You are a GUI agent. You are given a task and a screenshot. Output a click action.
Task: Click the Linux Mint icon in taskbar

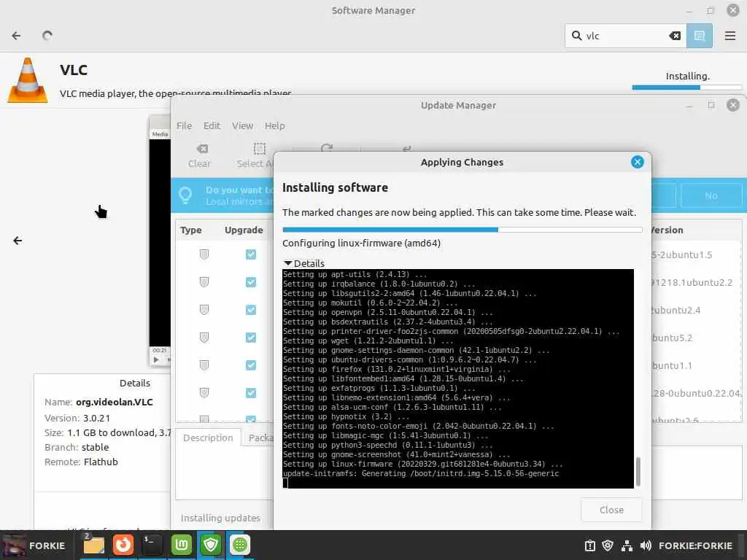pos(182,545)
